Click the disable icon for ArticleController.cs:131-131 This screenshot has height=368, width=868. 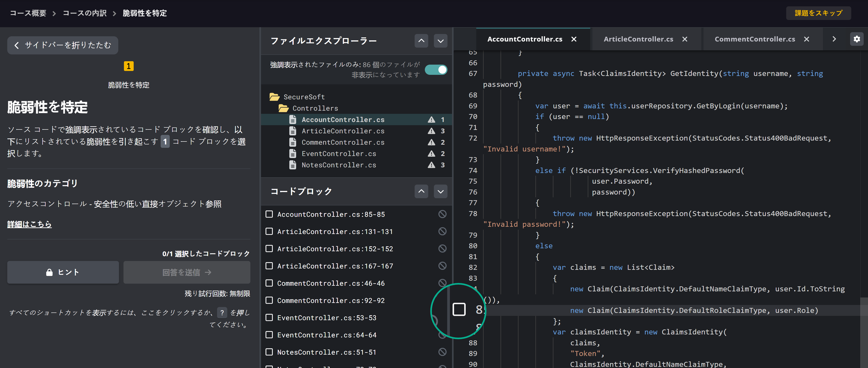click(442, 232)
